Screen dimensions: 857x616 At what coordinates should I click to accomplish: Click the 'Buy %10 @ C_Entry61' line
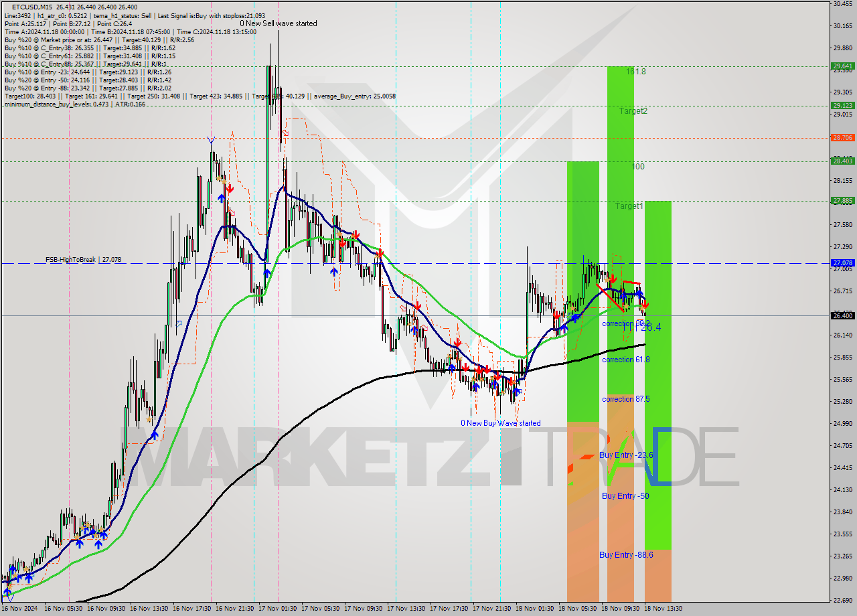[90, 56]
